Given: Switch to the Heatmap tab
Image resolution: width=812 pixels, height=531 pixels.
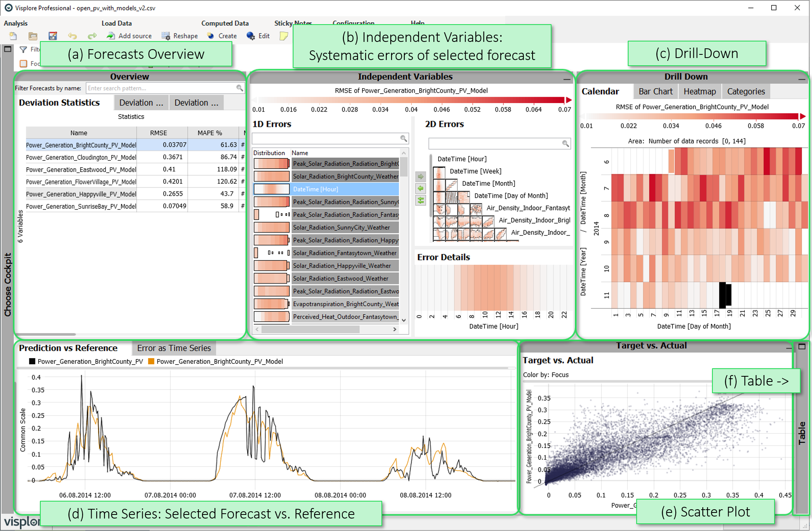Looking at the screenshot, I should pyautogui.click(x=700, y=91).
